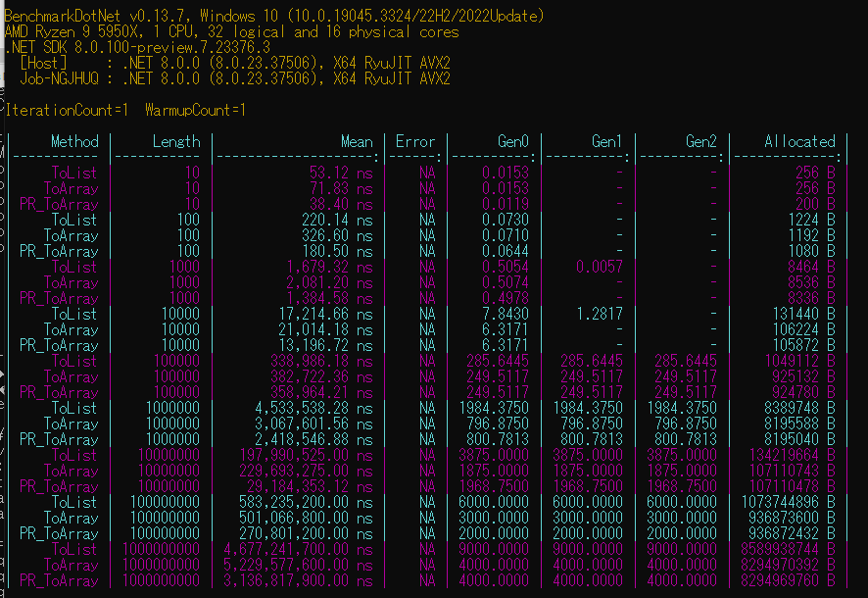This screenshot has width=868, height=598.
Task: Click the mean value 220.14 ns
Action: pos(337,221)
